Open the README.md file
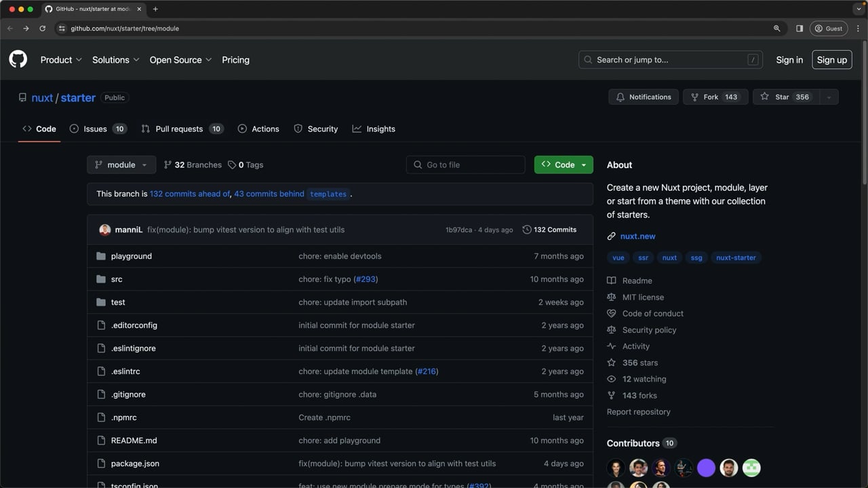The height and width of the screenshot is (488, 868). coord(134,441)
